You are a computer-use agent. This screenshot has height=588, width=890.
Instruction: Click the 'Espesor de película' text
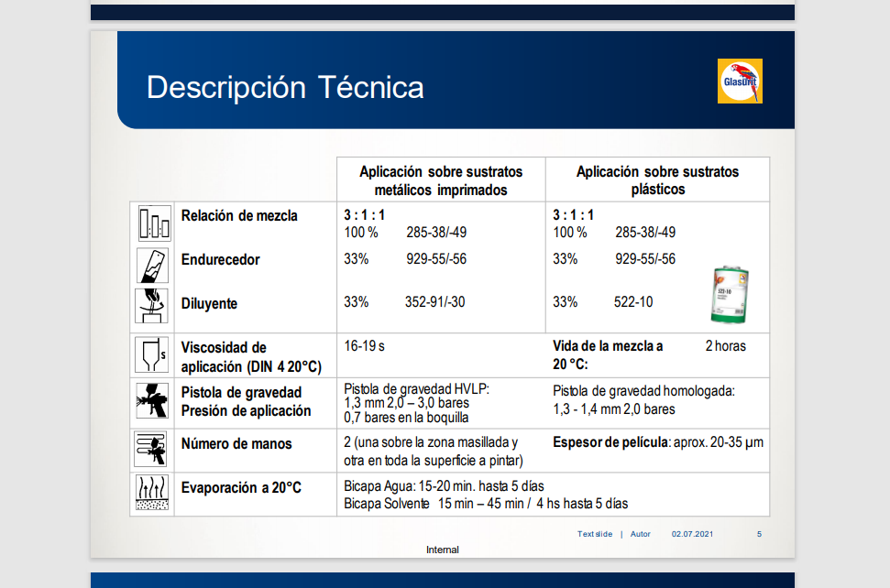[609, 442]
